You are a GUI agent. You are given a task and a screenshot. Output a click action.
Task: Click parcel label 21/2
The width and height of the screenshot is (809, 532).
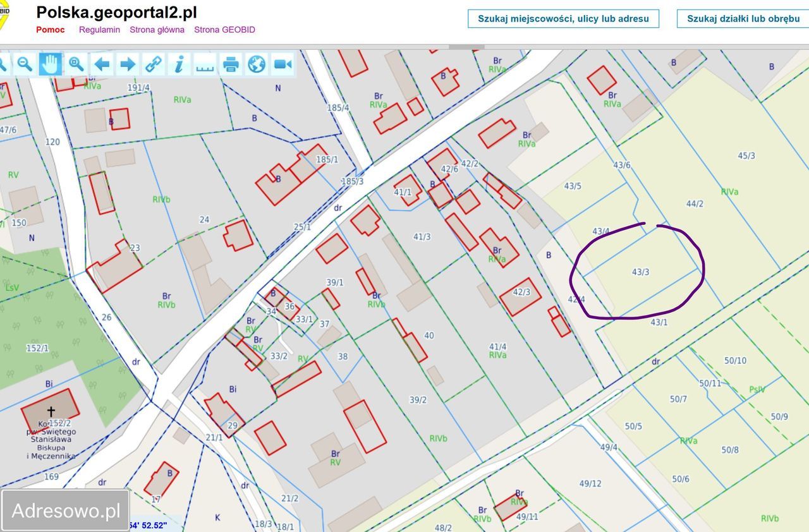click(289, 499)
